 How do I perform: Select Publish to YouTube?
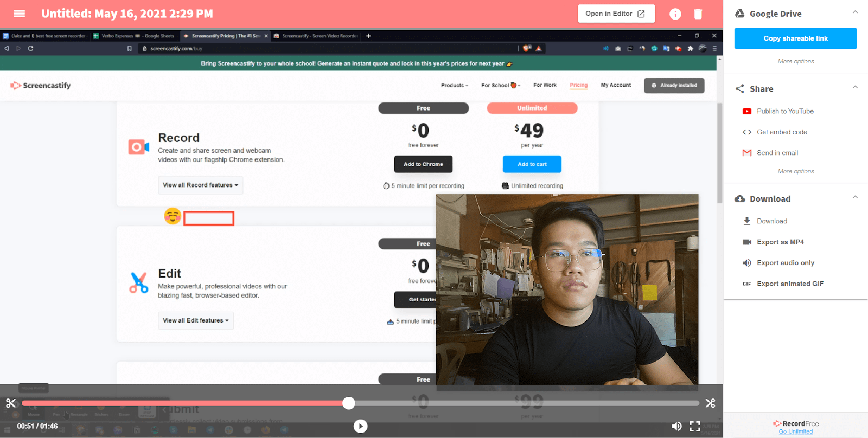click(785, 111)
